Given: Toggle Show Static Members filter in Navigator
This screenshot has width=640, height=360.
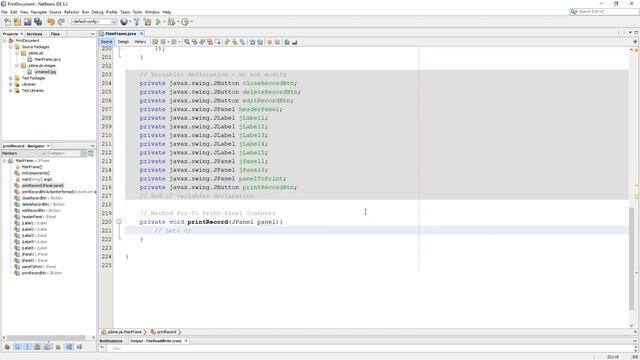Looking at the screenshot, I should click(27, 347).
